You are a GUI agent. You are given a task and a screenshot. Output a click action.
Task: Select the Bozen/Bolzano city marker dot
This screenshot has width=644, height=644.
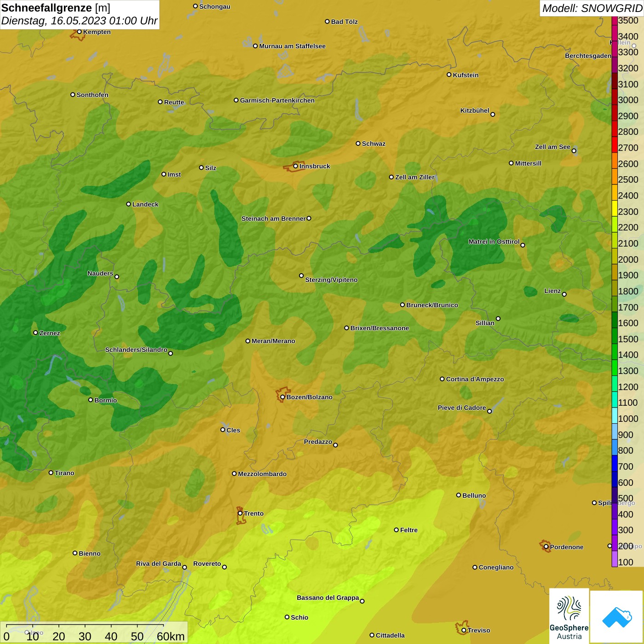pyautogui.click(x=282, y=397)
